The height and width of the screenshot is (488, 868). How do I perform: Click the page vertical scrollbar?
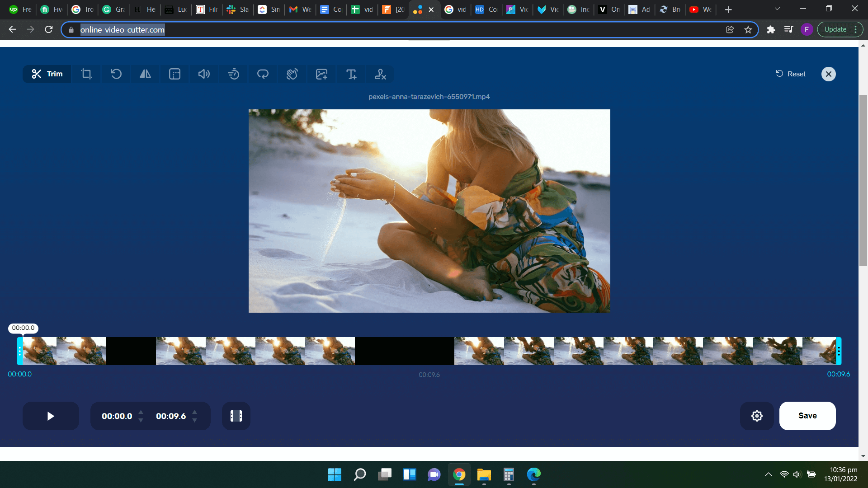coord(863,181)
